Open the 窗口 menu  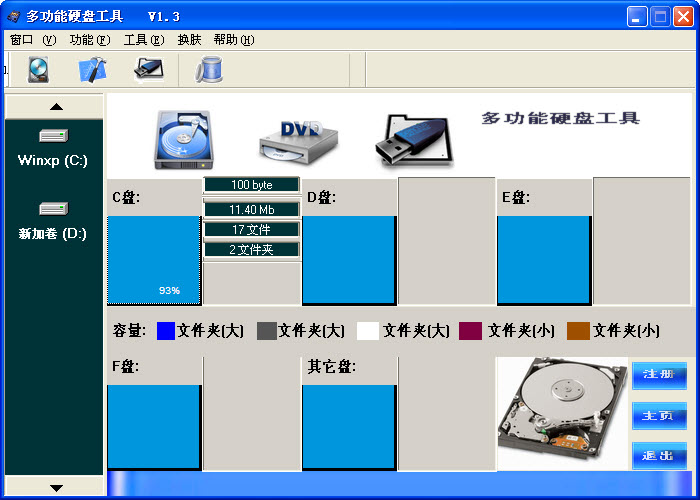point(32,40)
